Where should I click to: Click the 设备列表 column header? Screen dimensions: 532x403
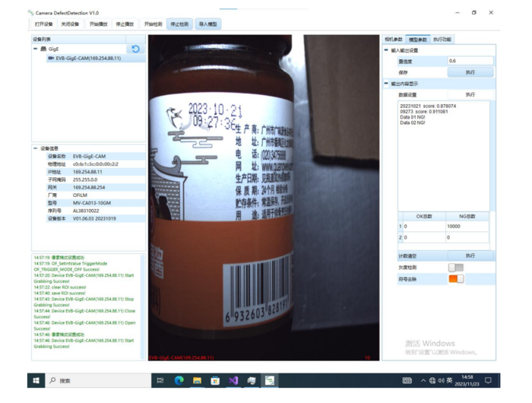(79, 39)
